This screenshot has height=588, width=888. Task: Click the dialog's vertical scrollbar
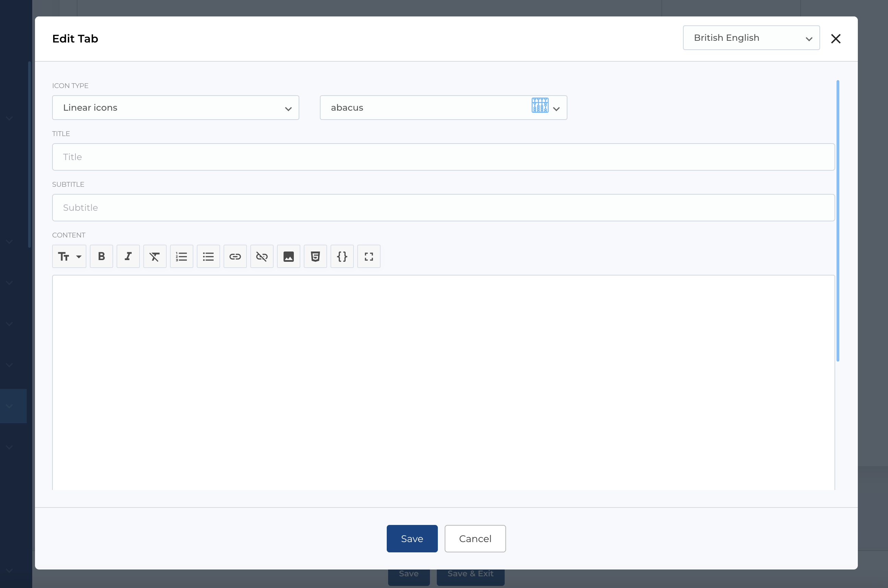click(x=838, y=221)
